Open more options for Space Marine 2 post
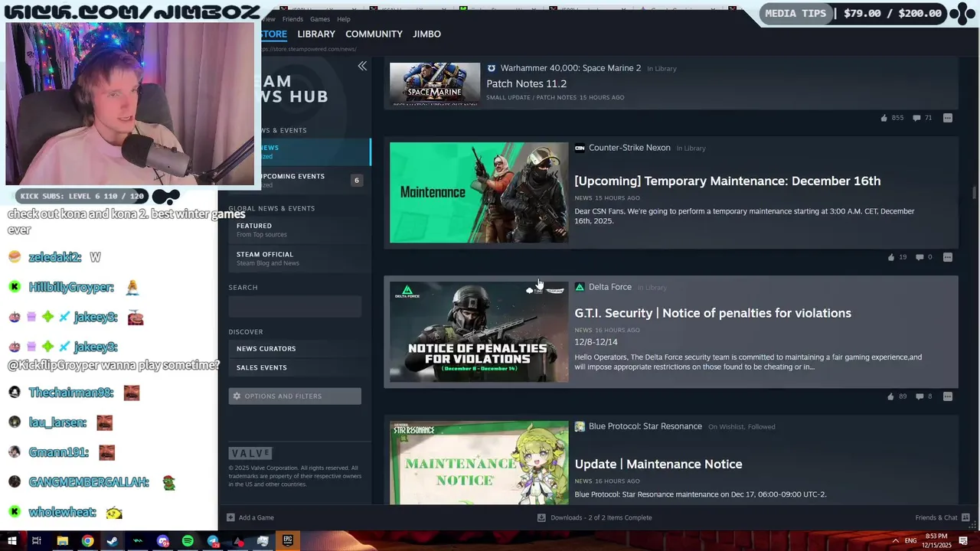 (x=948, y=118)
